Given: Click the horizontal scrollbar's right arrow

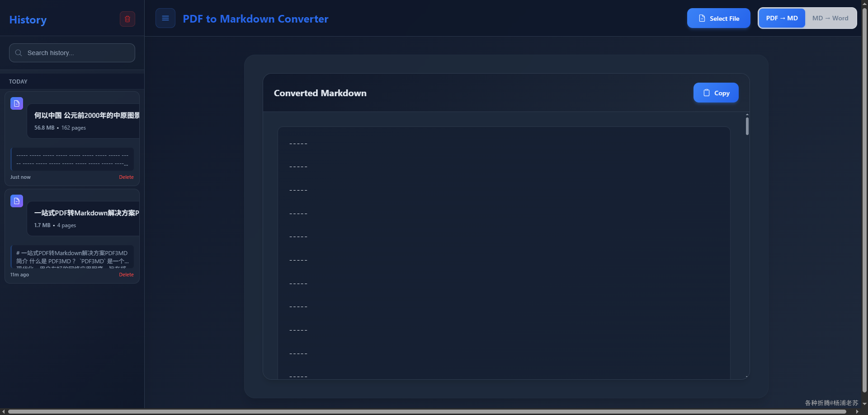Looking at the screenshot, I should 857,411.
